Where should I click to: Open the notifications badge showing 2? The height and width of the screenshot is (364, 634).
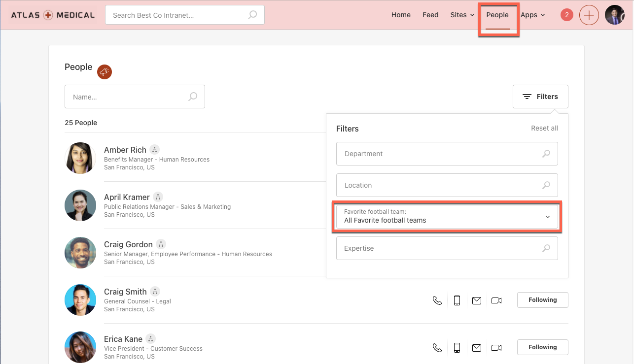tap(567, 15)
